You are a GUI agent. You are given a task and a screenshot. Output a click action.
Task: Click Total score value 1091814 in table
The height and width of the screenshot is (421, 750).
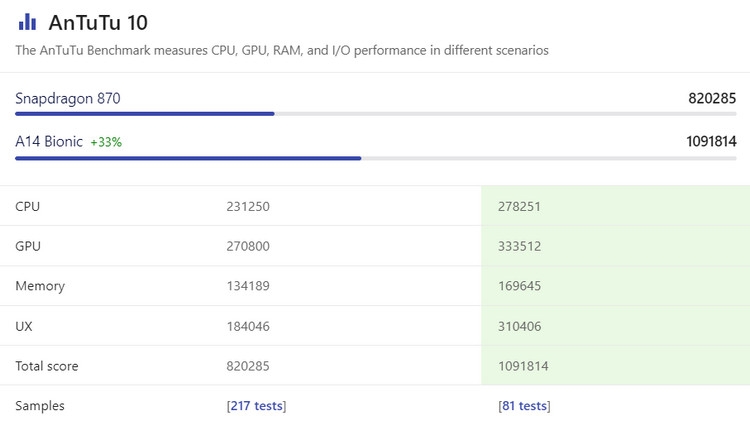[523, 366]
